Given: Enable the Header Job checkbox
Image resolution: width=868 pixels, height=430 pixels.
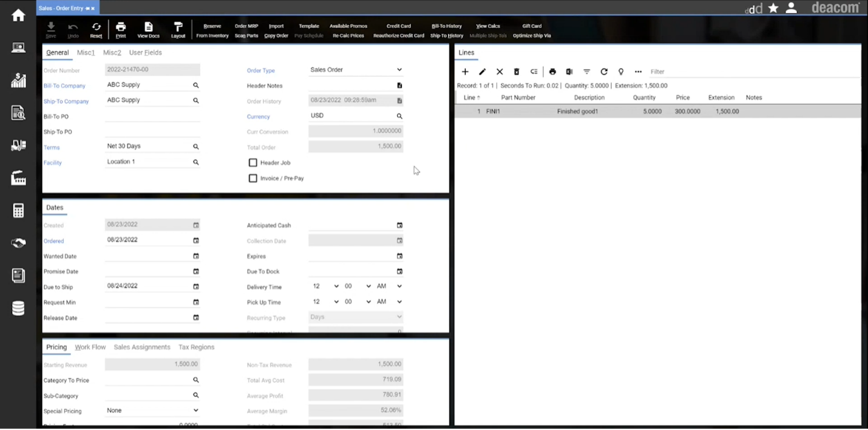Looking at the screenshot, I should 253,163.
